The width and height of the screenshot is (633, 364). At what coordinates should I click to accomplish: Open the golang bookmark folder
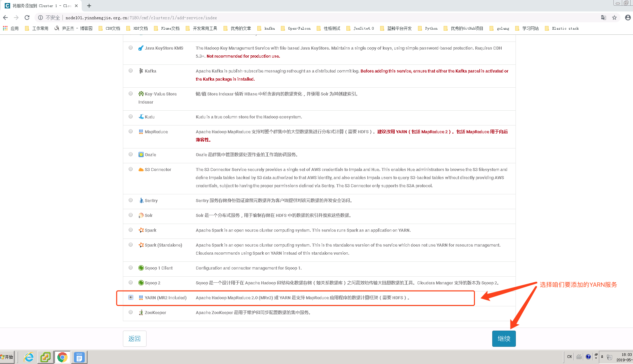click(499, 28)
